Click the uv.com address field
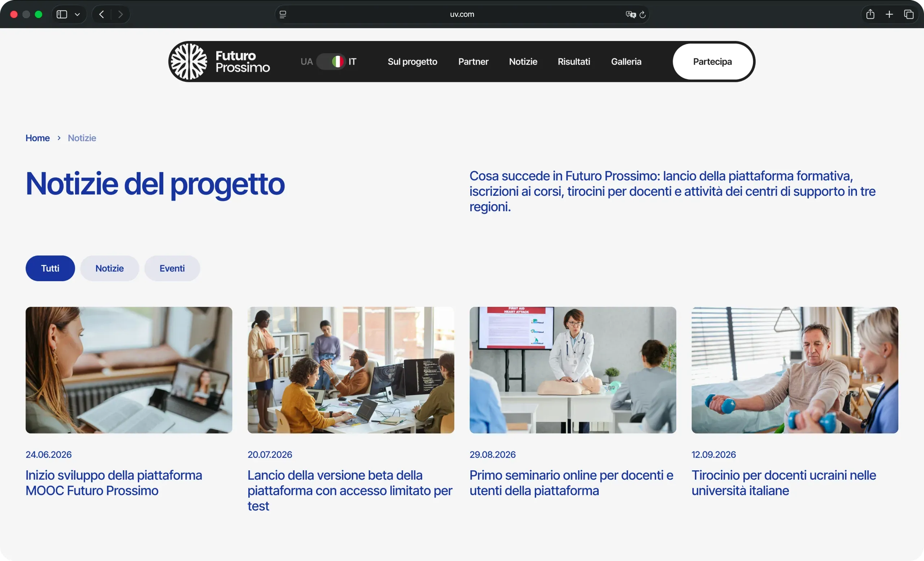Viewport: 924px width, 561px height. pyautogui.click(x=462, y=14)
